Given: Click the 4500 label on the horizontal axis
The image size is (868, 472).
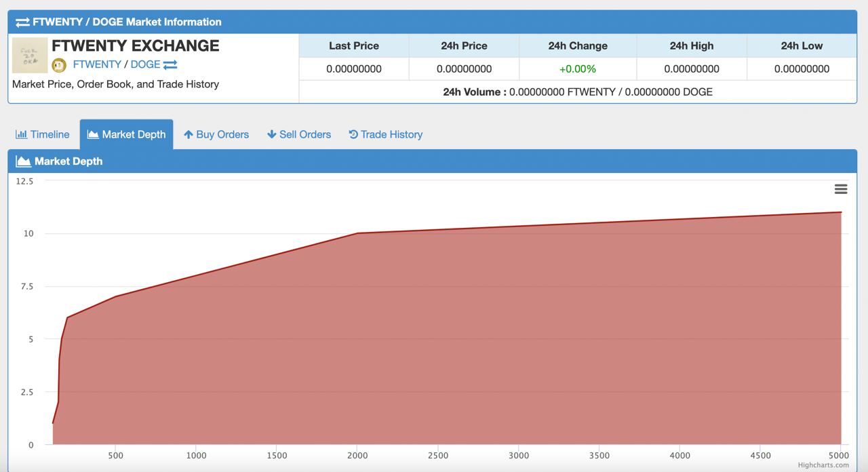Looking at the screenshot, I should [761, 456].
